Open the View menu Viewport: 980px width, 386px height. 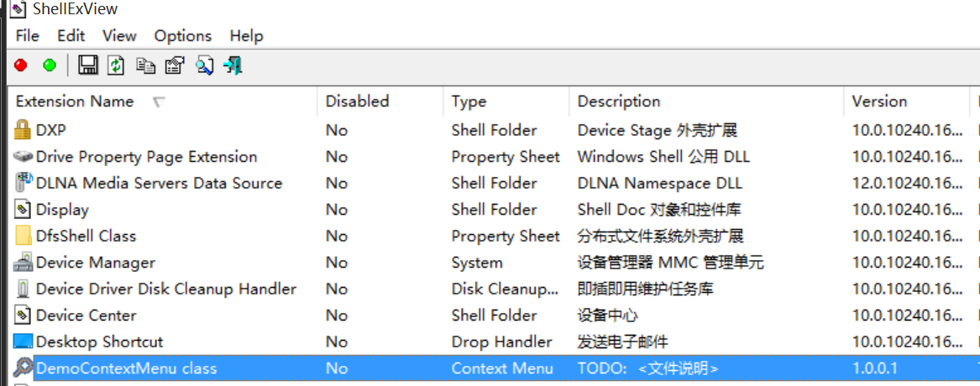[119, 35]
